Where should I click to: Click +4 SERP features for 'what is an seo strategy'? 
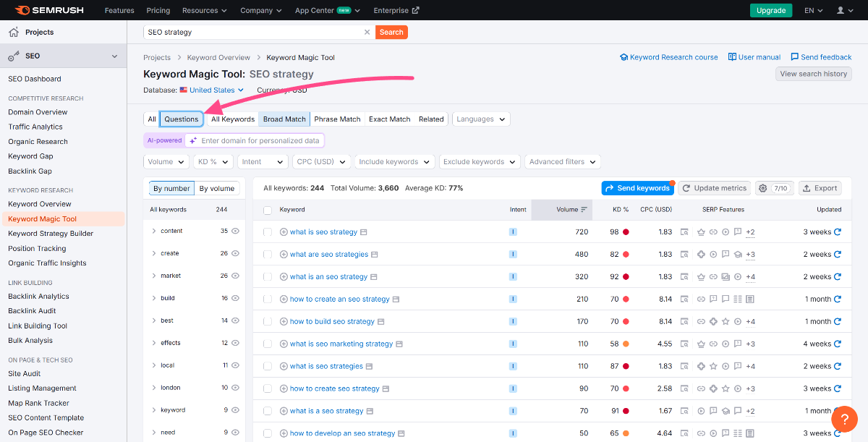coord(750,277)
